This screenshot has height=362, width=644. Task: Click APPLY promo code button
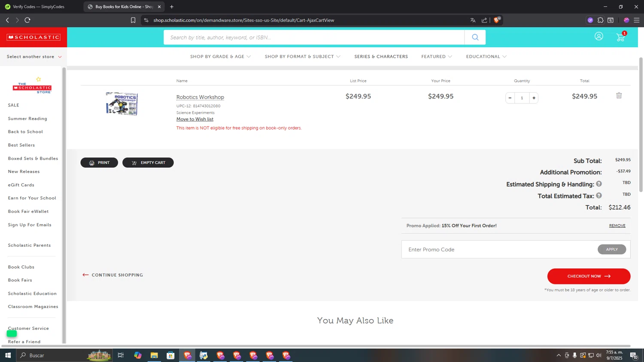[x=612, y=249]
